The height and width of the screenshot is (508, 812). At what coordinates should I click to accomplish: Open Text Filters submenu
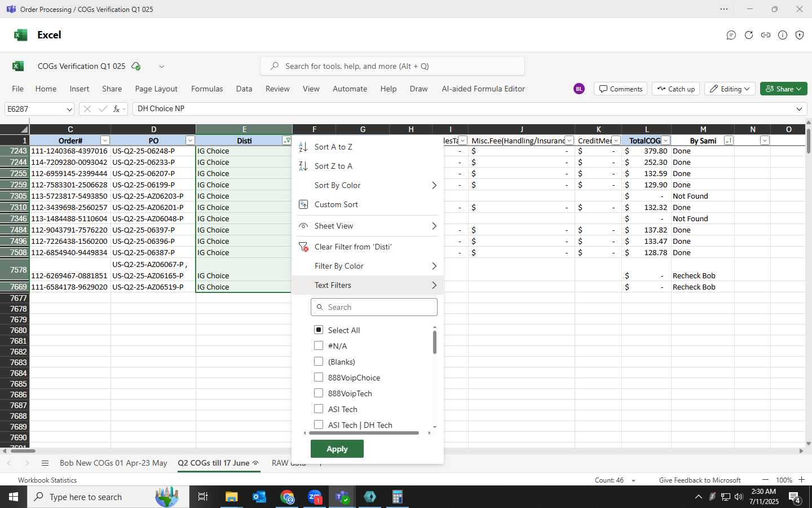pos(368,285)
